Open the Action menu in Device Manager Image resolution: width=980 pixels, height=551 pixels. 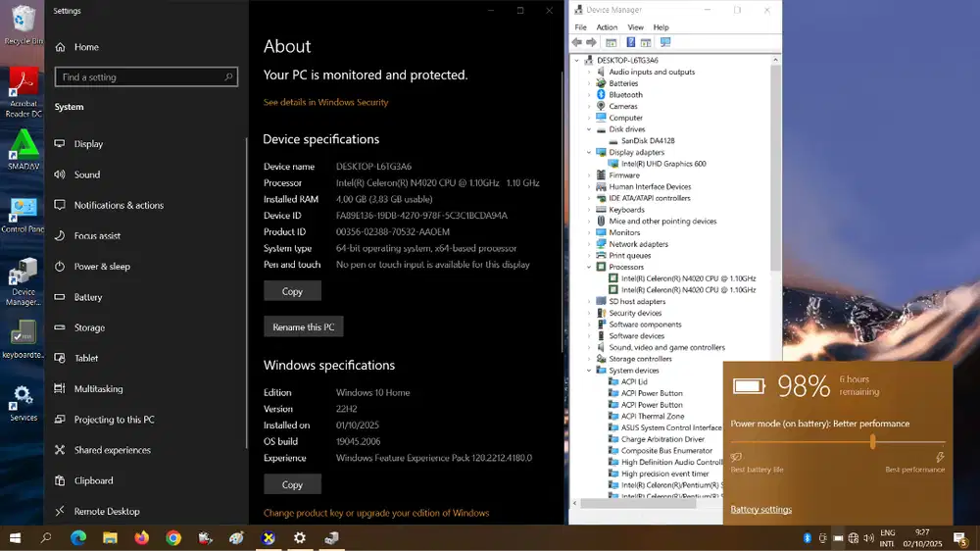click(x=607, y=27)
